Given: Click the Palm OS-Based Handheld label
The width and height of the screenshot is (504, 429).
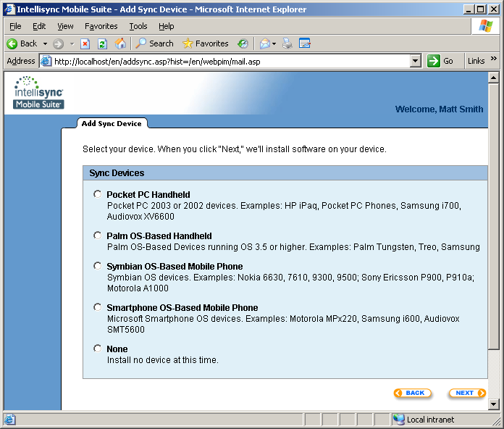Looking at the screenshot, I should tap(159, 236).
